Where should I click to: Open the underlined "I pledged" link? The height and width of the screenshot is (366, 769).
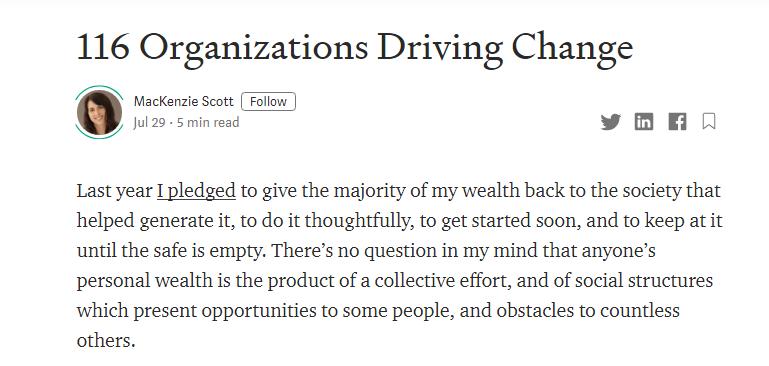[x=196, y=191]
